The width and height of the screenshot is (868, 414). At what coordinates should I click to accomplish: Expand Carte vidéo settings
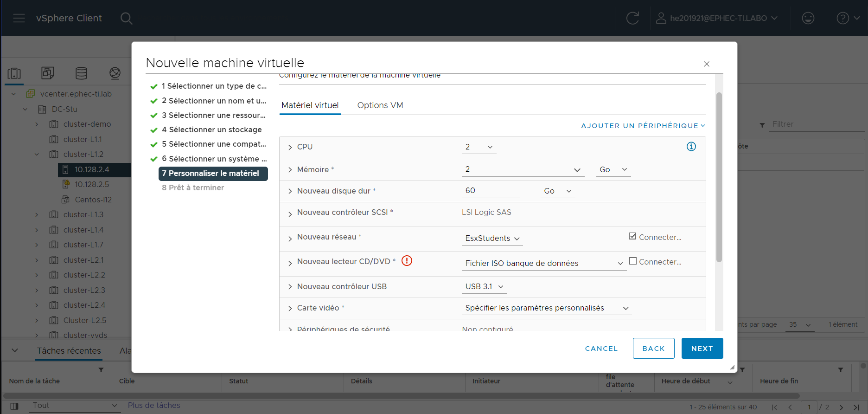click(290, 308)
